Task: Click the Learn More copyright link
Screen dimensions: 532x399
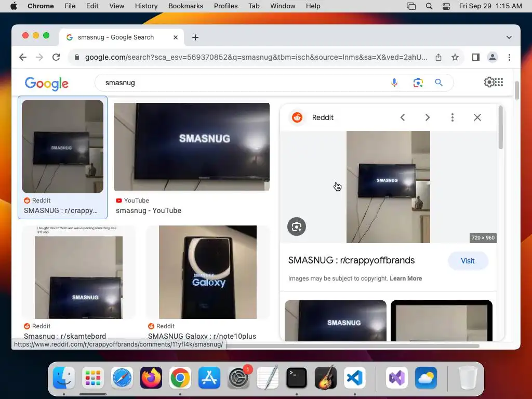Action: click(x=406, y=278)
